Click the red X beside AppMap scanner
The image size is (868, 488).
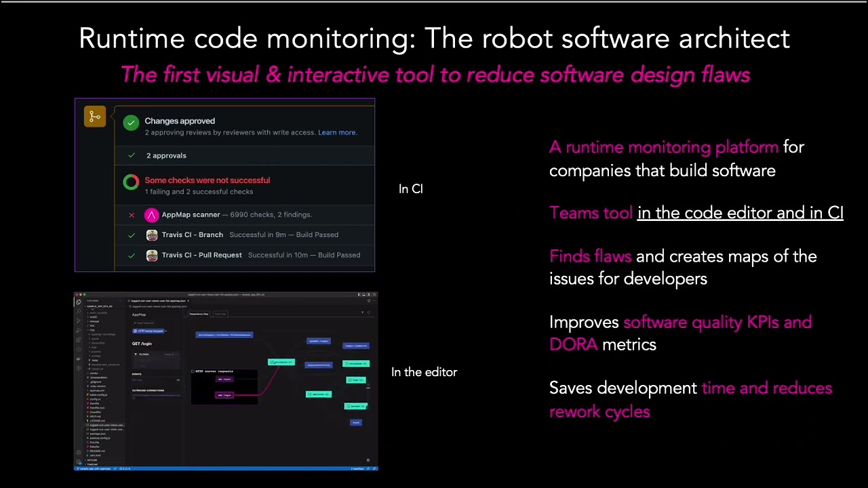pos(132,215)
